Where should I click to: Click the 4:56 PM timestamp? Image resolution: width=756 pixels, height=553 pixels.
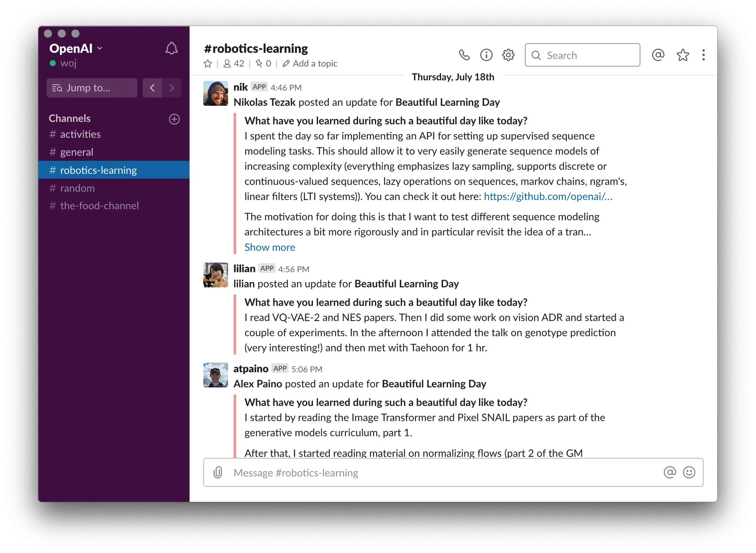pos(294,269)
